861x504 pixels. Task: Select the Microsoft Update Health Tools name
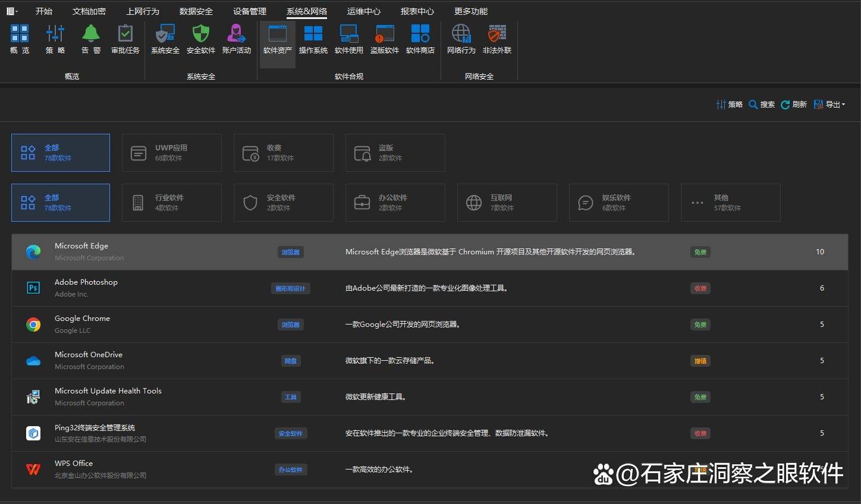pos(108,391)
